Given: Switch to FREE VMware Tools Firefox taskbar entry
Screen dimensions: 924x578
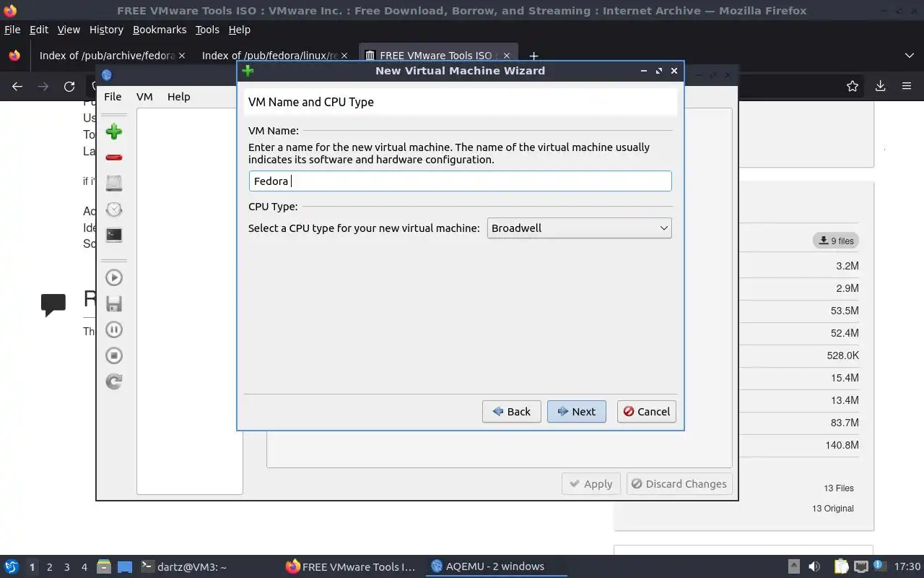Looking at the screenshot, I should (x=351, y=566).
